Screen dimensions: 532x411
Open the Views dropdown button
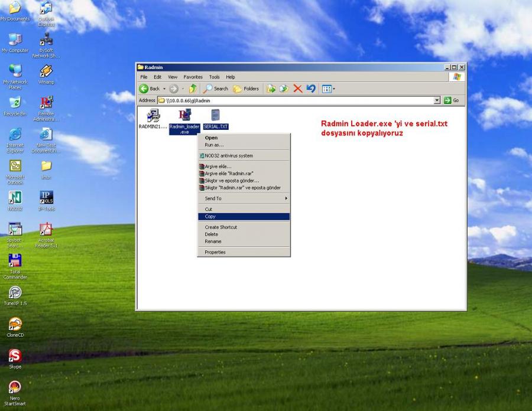(x=328, y=89)
